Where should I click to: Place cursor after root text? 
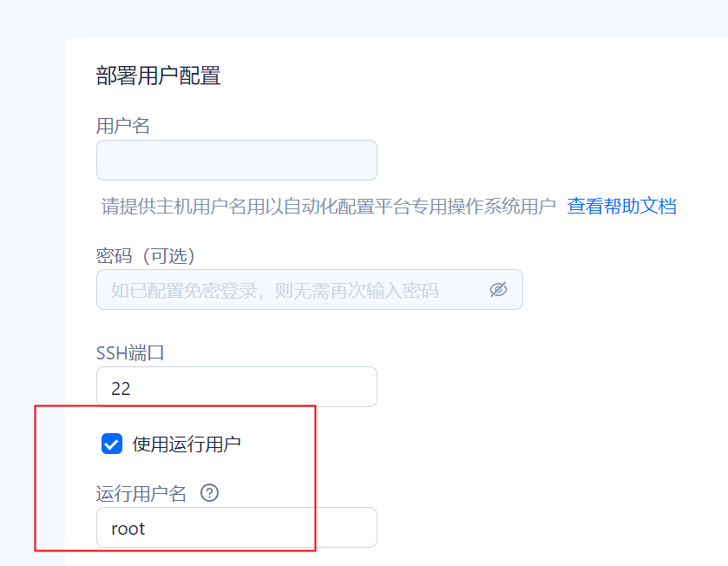pyautogui.click(x=147, y=529)
